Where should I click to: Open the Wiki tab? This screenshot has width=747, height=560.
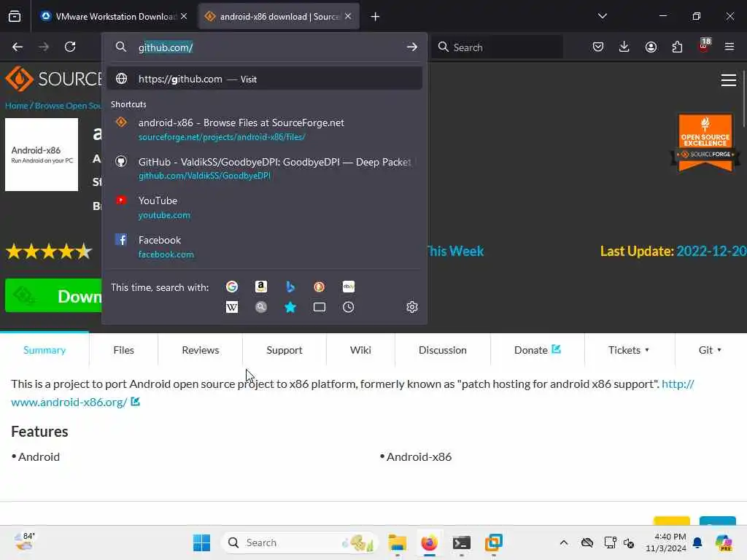pos(360,350)
